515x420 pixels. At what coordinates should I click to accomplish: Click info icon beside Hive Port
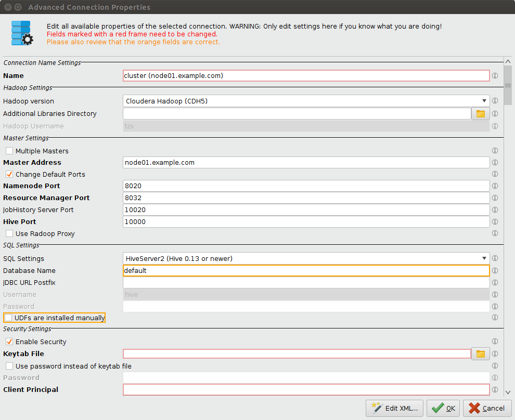(495, 222)
